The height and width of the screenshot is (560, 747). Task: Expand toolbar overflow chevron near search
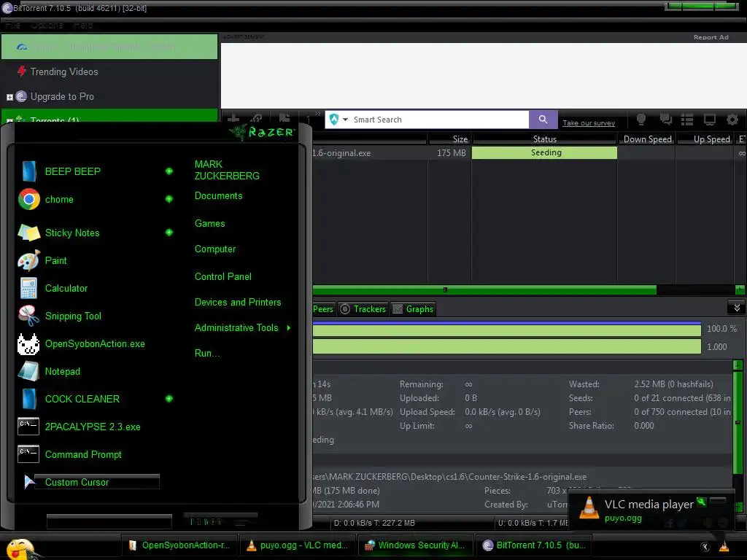[318, 114]
